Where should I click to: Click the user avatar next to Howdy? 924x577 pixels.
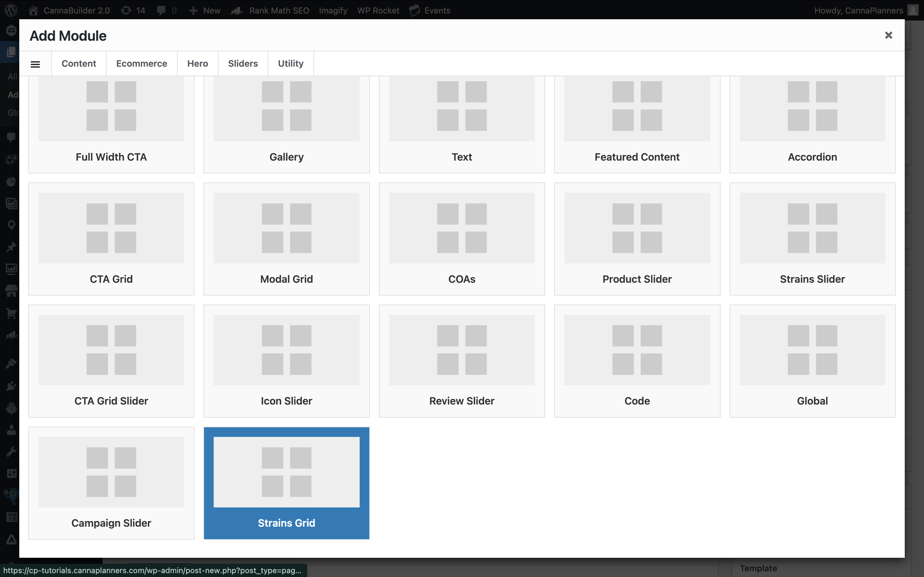point(912,10)
